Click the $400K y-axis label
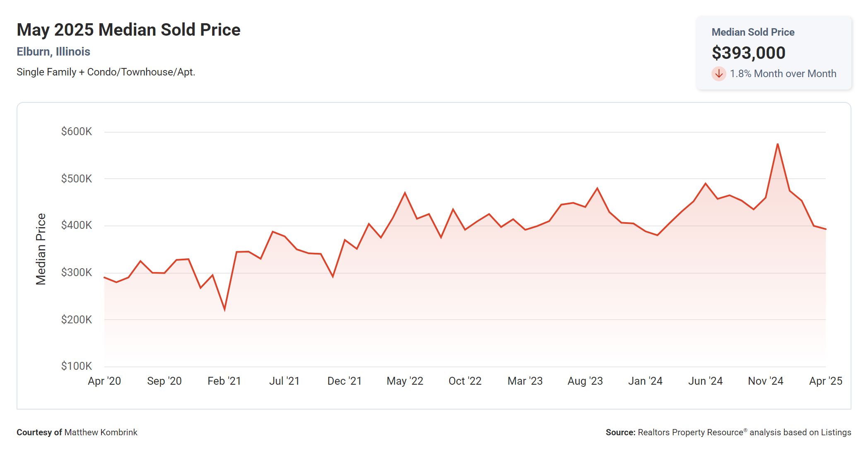 click(77, 225)
